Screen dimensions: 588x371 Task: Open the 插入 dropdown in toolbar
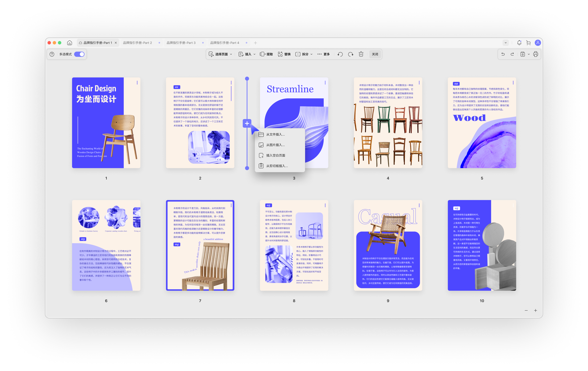pos(247,54)
